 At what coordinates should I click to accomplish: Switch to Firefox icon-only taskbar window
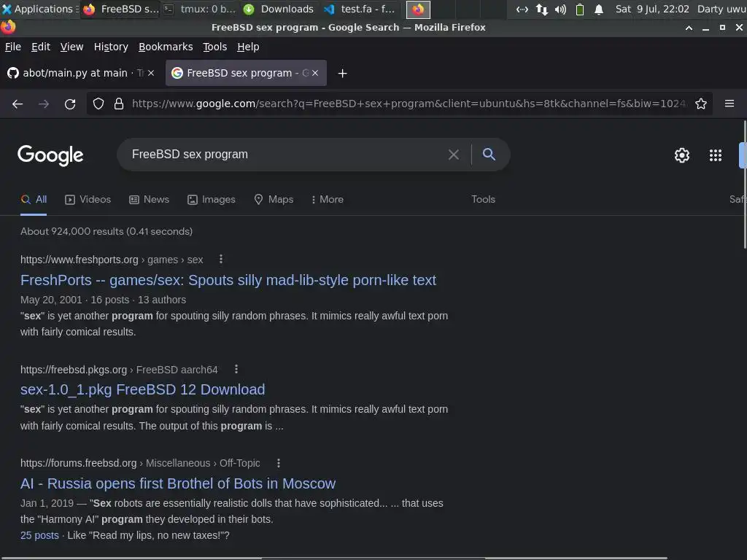pos(418,9)
